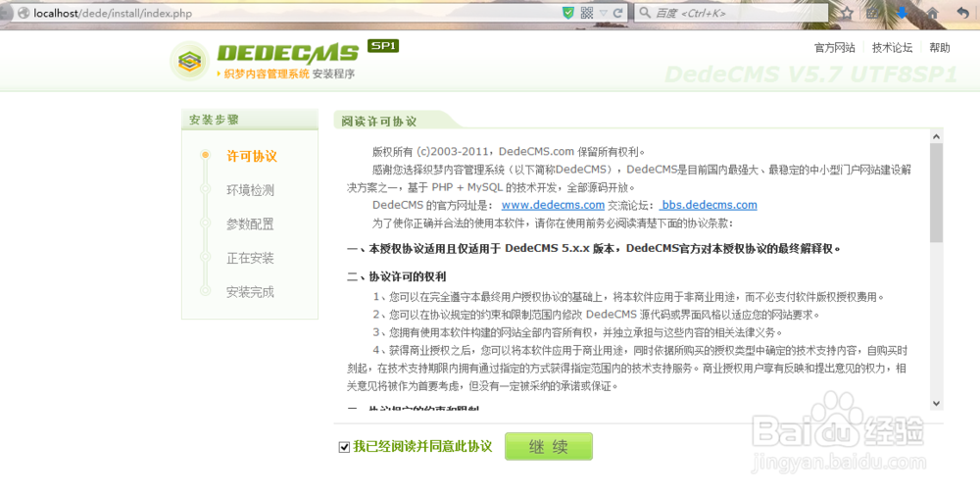Click the SP1 version badge
Screen dimensions: 980x496
[x=383, y=46]
